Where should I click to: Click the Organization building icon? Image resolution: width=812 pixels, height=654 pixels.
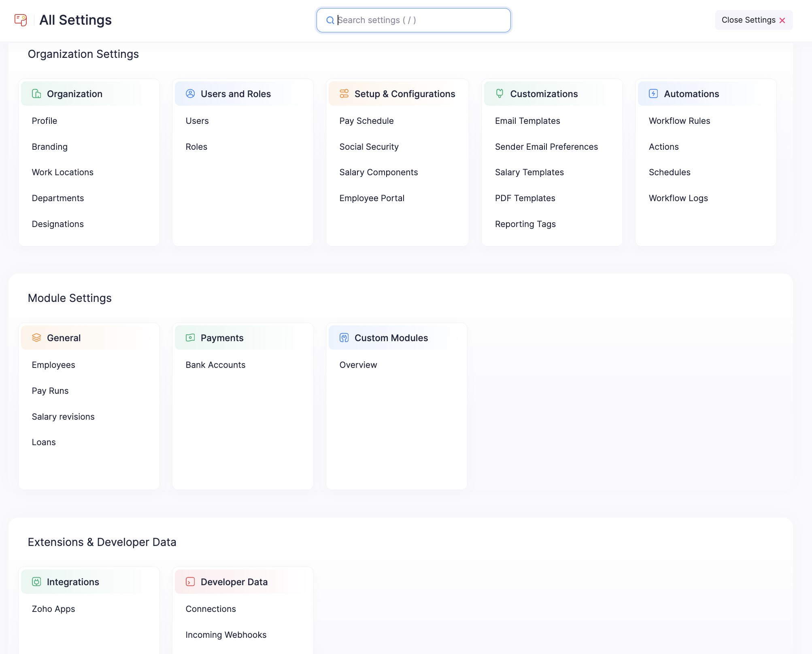pyautogui.click(x=36, y=94)
